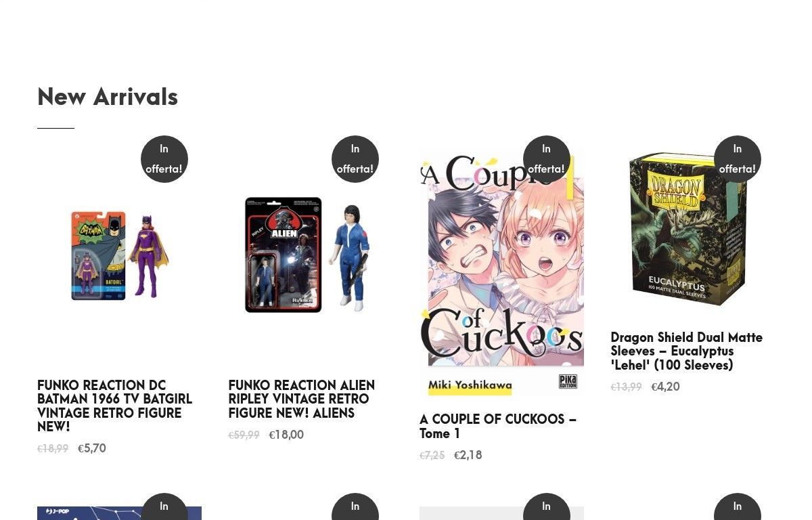The height and width of the screenshot is (520, 812).
Task: Click the €5,70 Batgirl sale price
Action: pyautogui.click(x=92, y=449)
